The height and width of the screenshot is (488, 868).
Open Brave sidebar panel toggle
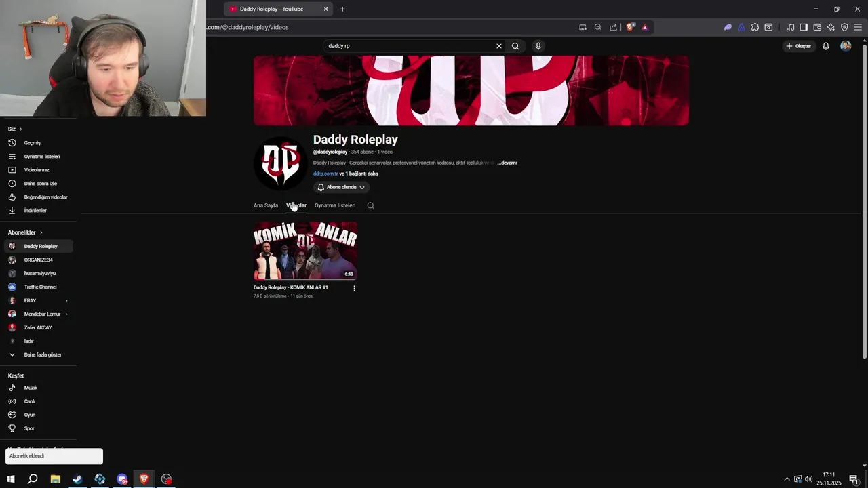804,27
